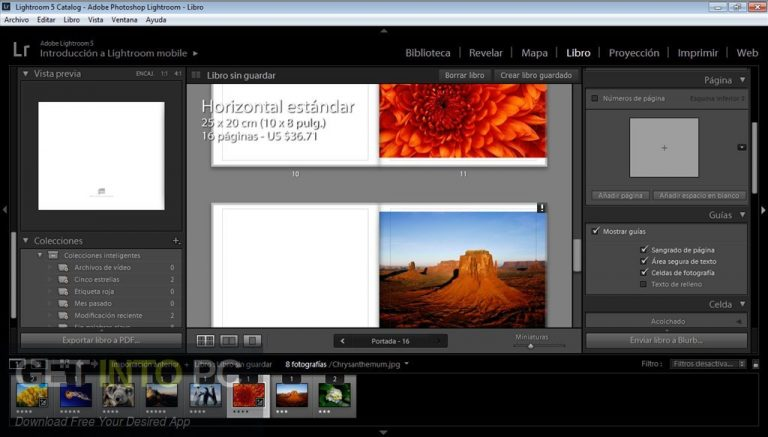Viewport: 768px width, 437px height.
Task: Open the Ayuda menu
Action: click(x=156, y=20)
